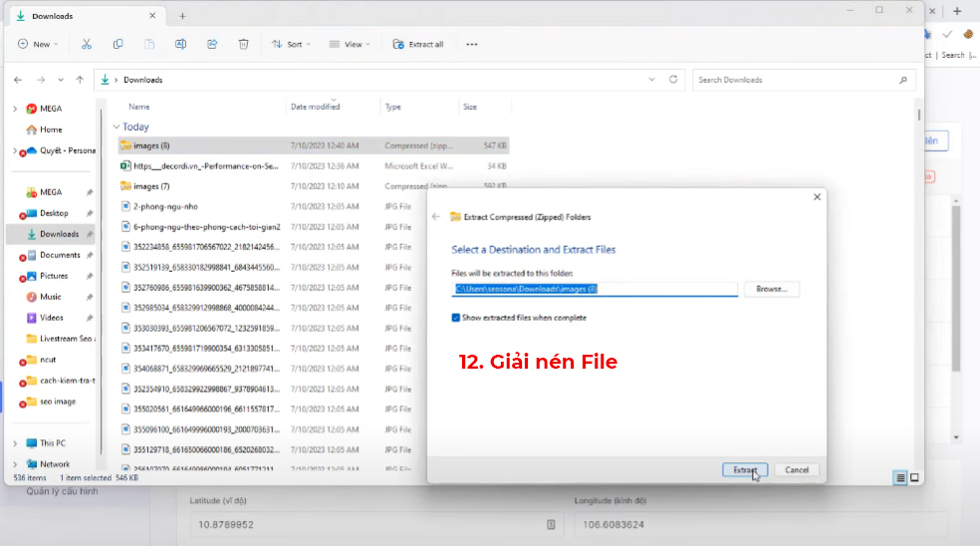Click the Share icon in toolbar
This screenshot has width=980, height=546.
coord(212,44)
